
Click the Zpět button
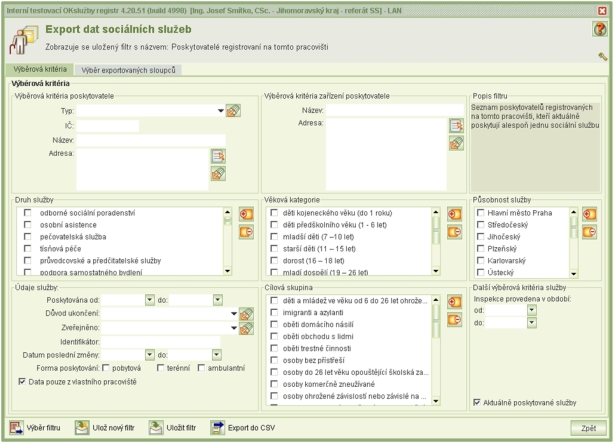point(589,428)
